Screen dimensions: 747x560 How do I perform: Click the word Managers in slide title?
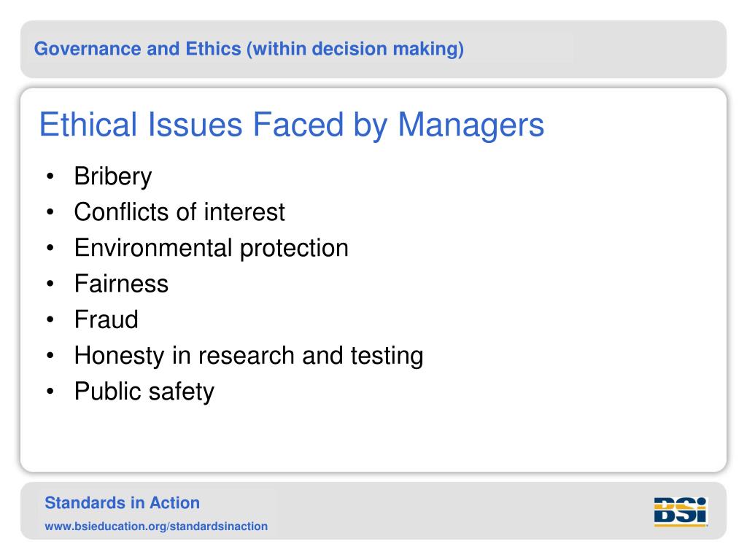coord(471,125)
